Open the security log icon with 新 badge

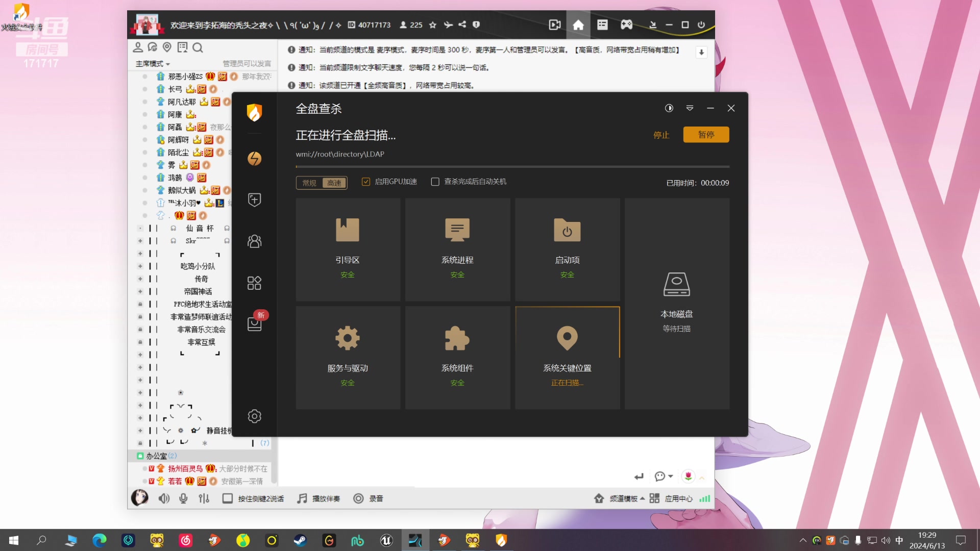point(254,324)
